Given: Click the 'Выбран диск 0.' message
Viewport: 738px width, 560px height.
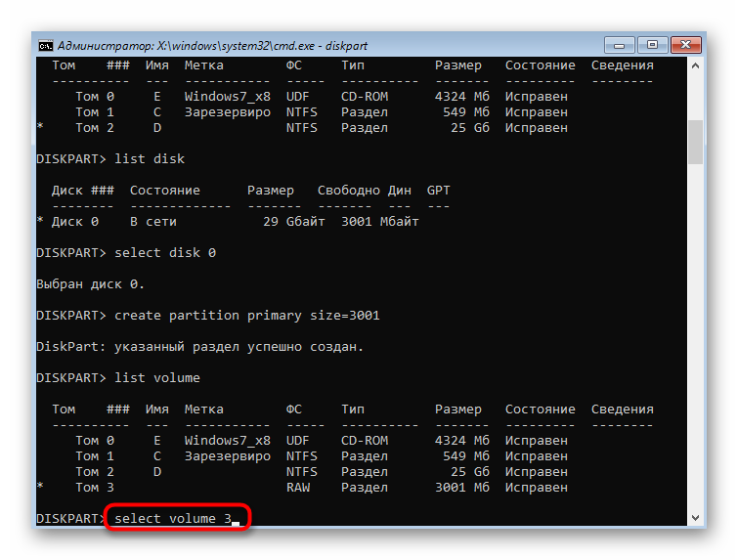Looking at the screenshot, I should [x=90, y=284].
